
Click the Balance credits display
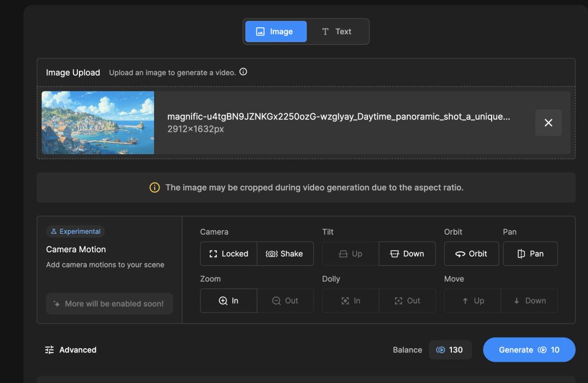(450, 350)
